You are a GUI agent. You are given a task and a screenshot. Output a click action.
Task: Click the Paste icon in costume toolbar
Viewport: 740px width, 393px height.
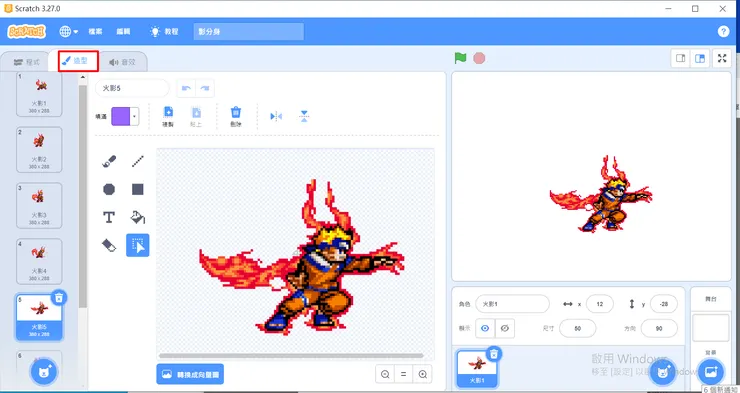pos(196,116)
